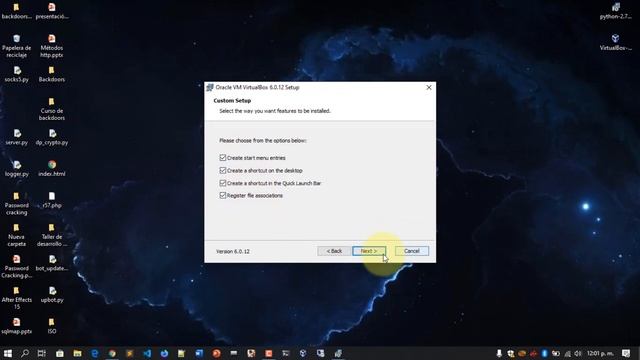Uncheck 'Create a shortcut in the Quick Launch Bar'

pyautogui.click(x=223, y=183)
